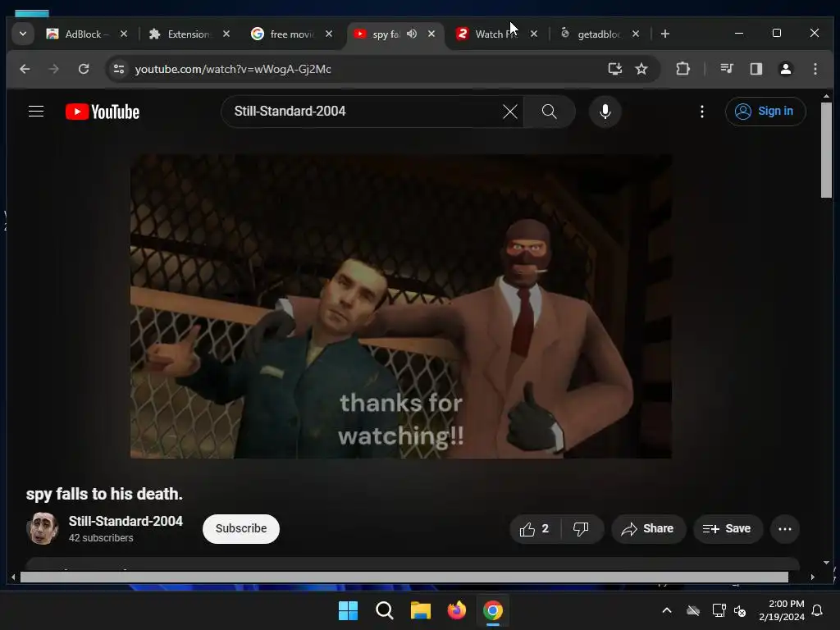Image resolution: width=840 pixels, height=630 pixels.
Task: Open YouTube hamburger guide menu
Action: 36,112
